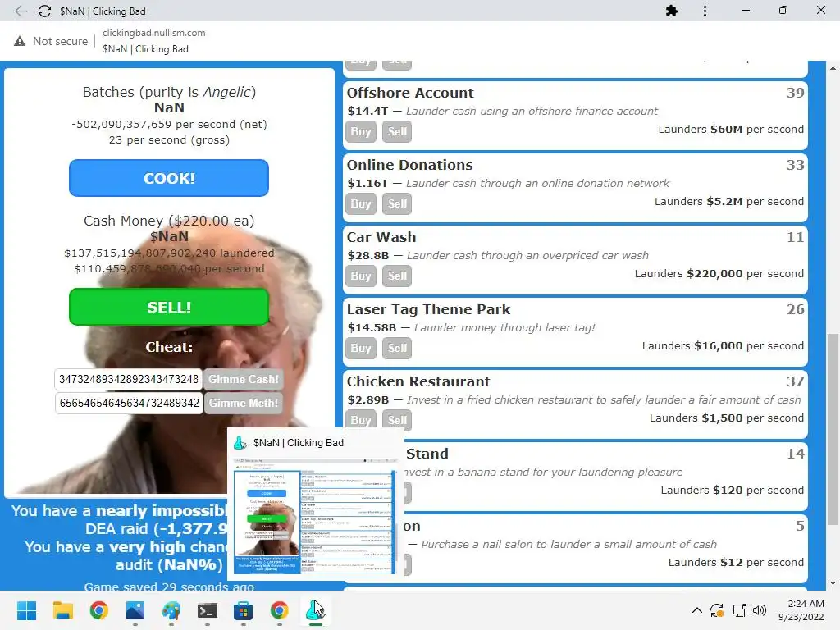Screen dimensions: 840x630
Task: Open the Windows Start menu
Action: click(x=26, y=610)
